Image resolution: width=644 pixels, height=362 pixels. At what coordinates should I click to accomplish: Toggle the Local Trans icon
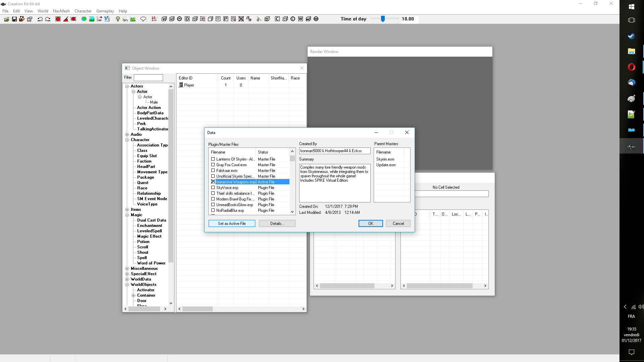(73, 19)
